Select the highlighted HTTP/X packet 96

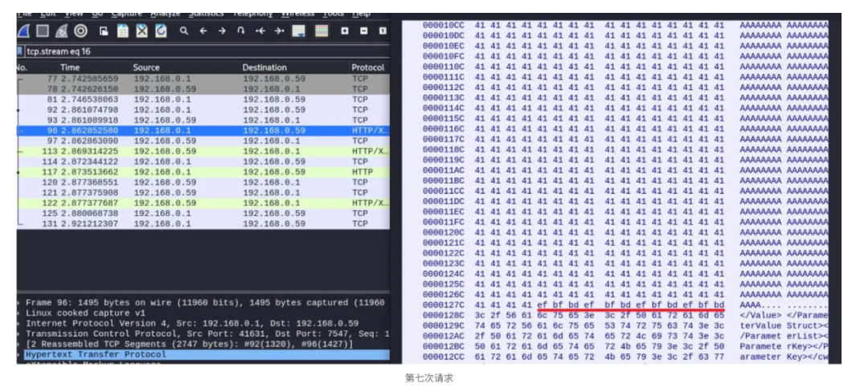coord(203,131)
